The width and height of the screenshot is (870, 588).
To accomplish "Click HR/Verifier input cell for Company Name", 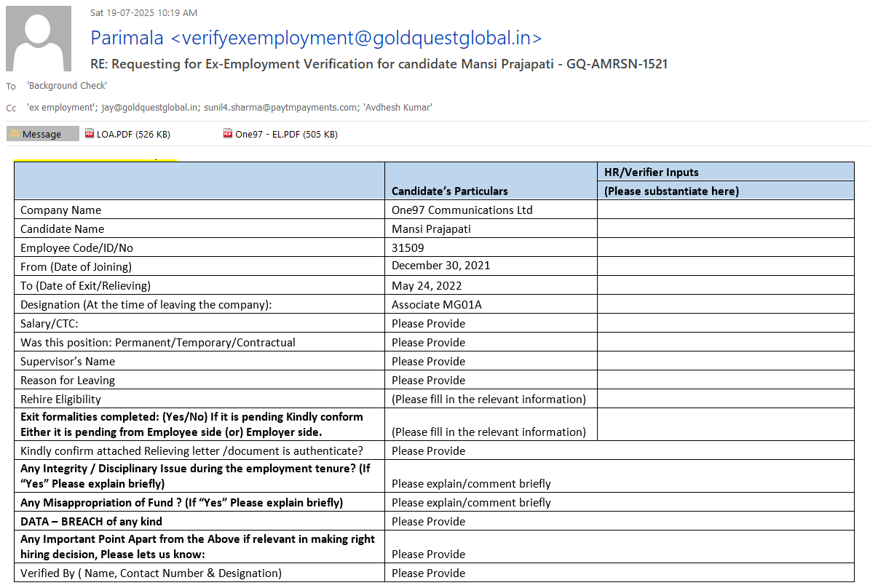I will pos(725,210).
